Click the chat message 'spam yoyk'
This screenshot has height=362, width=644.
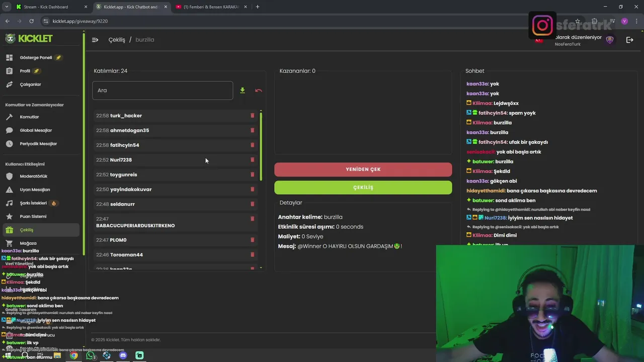point(522,113)
